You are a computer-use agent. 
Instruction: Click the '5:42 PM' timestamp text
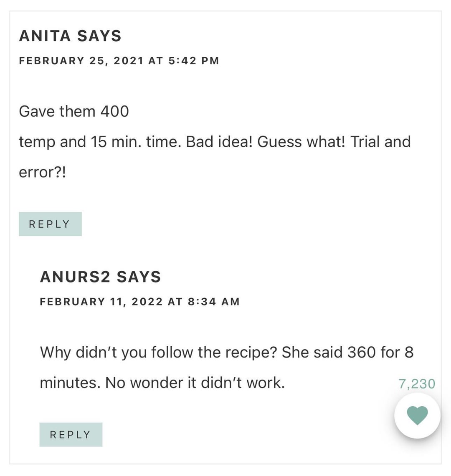pyautogui.click(x=194, y=61)
